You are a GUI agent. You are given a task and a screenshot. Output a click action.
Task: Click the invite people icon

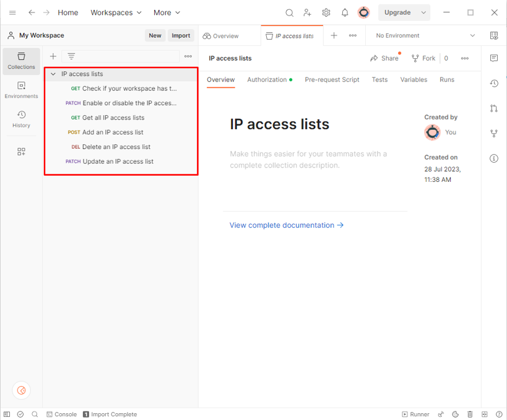pos(308,12)
